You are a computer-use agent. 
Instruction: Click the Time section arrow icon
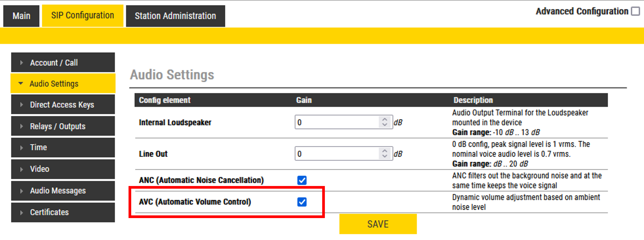pos(22,148)
